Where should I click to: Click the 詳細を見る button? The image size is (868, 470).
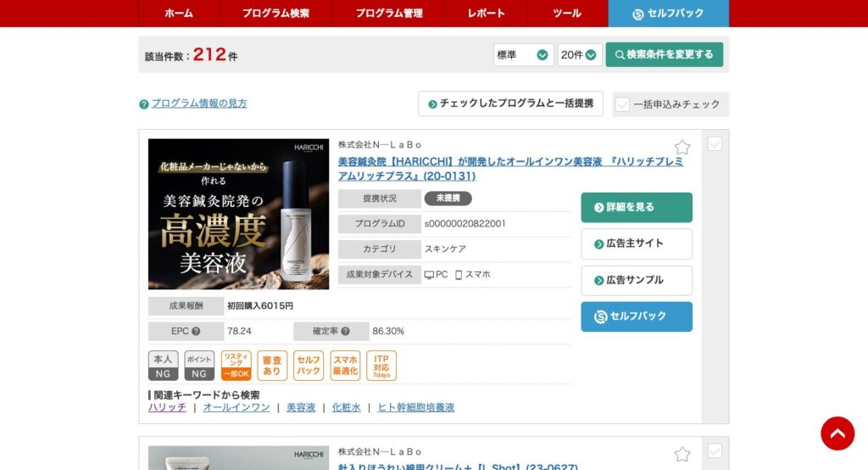click(637, 207)
